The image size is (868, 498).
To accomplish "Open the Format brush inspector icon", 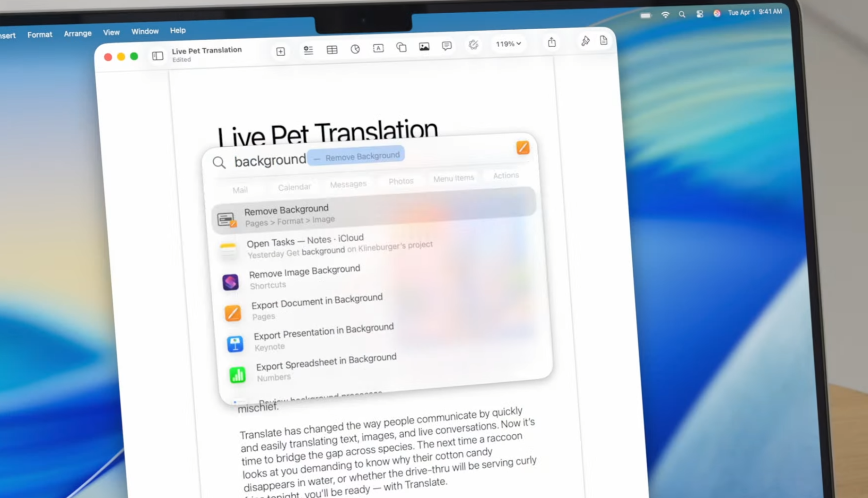I will pyautogui.click(x=585, y=41).
